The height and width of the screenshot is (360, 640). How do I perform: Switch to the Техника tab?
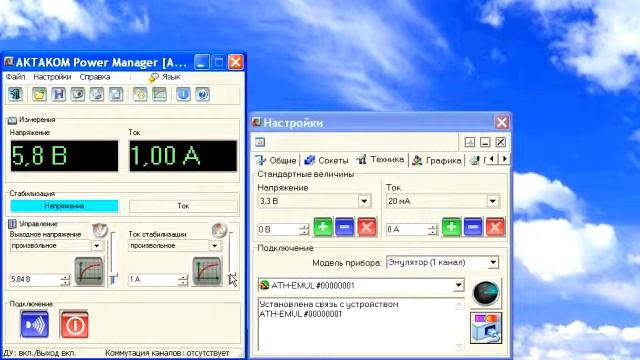pyautogui.click(x=380, y=160)
